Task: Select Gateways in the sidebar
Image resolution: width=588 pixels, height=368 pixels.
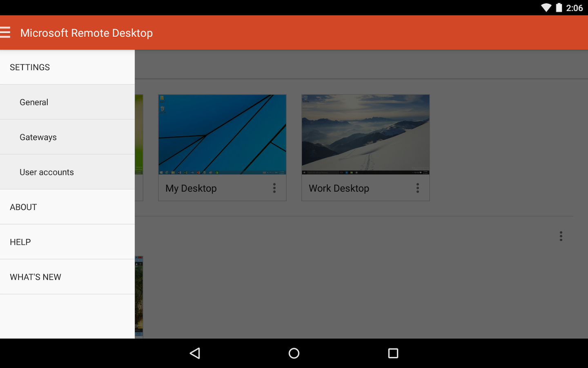Action: coord(38,137)
